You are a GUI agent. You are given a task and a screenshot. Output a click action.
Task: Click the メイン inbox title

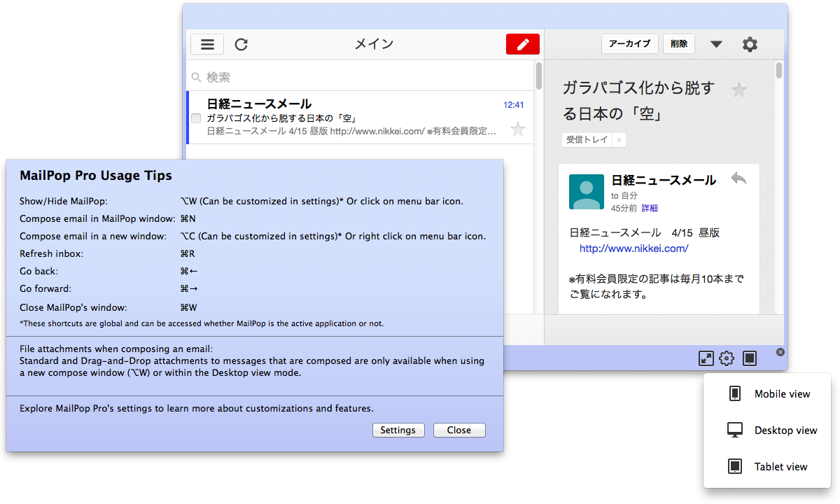tap(374, 44)
